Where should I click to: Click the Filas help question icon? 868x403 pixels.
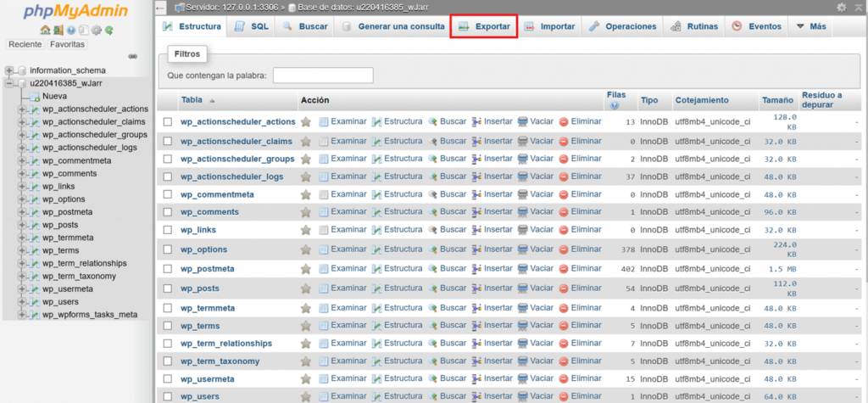(615, 105)
